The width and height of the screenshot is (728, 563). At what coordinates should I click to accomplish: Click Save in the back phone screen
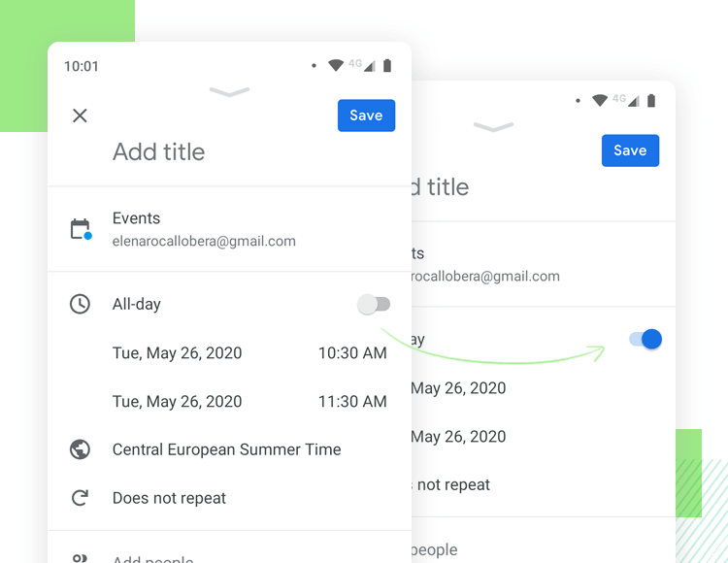tap(630, 150)
